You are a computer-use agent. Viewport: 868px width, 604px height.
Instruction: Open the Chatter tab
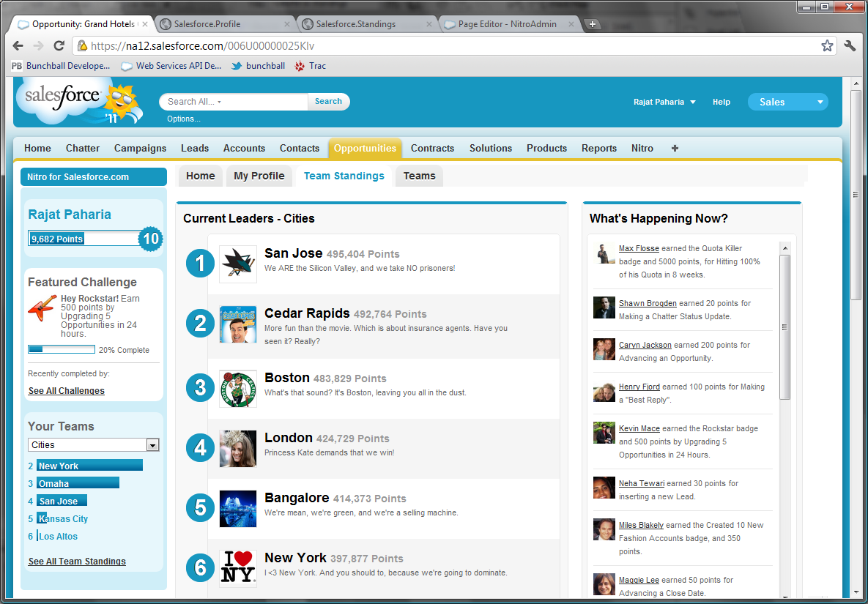pos(83,148)
